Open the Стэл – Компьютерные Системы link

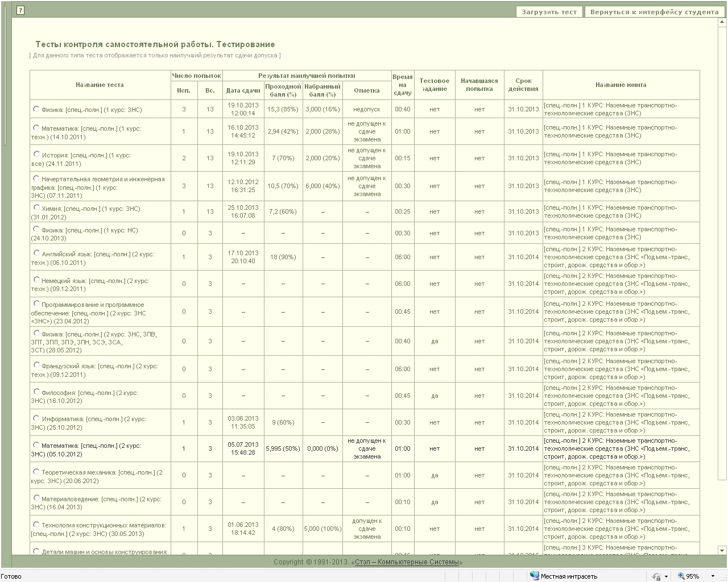[407, 562]
